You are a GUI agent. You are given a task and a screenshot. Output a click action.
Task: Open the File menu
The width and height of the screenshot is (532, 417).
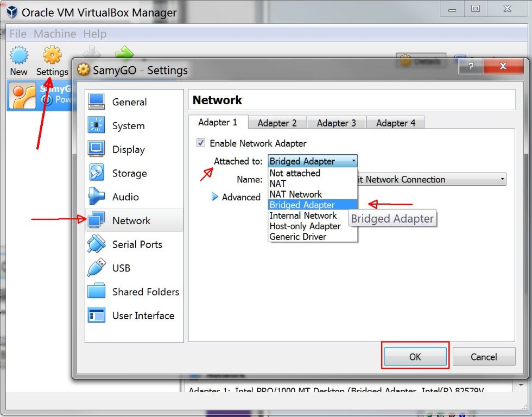click(18, 34)
